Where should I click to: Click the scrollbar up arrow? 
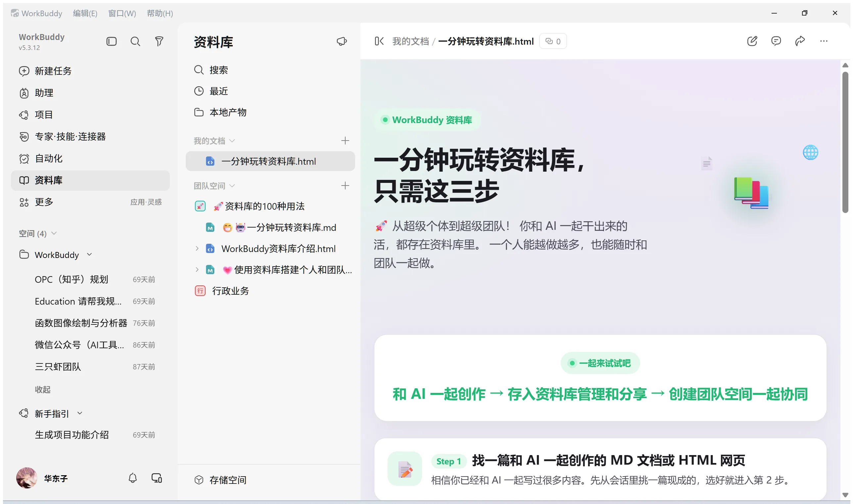point(845,65)
